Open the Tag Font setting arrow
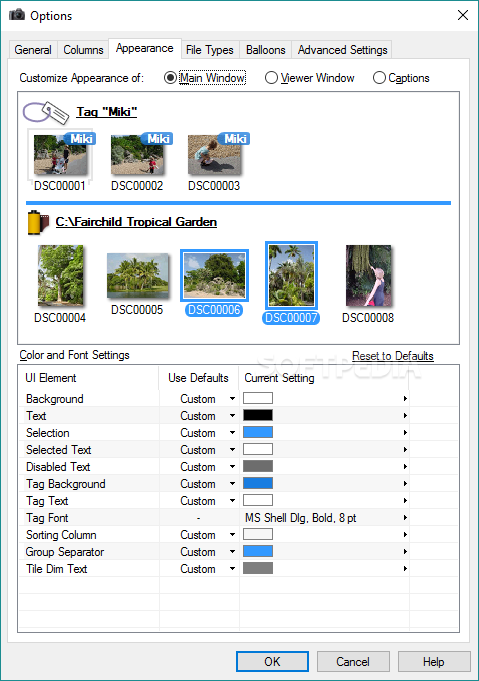This screenshot has height=681, width=479. pos(405,517)
